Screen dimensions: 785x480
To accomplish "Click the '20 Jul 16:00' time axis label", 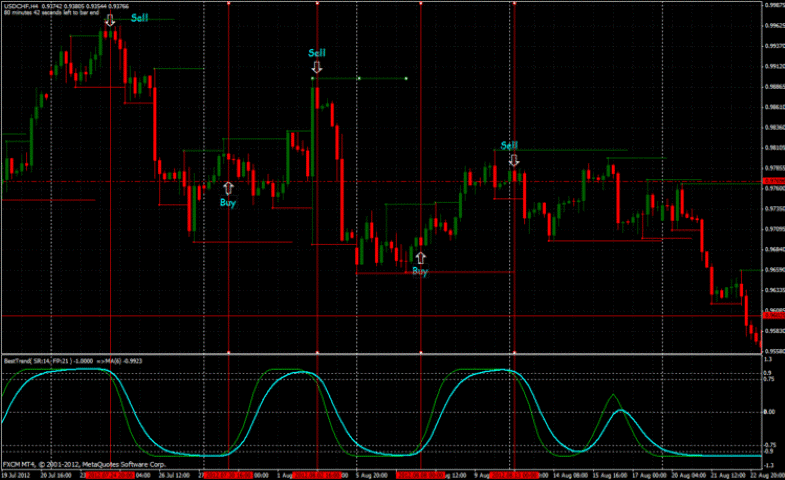I will pos(56,475).
